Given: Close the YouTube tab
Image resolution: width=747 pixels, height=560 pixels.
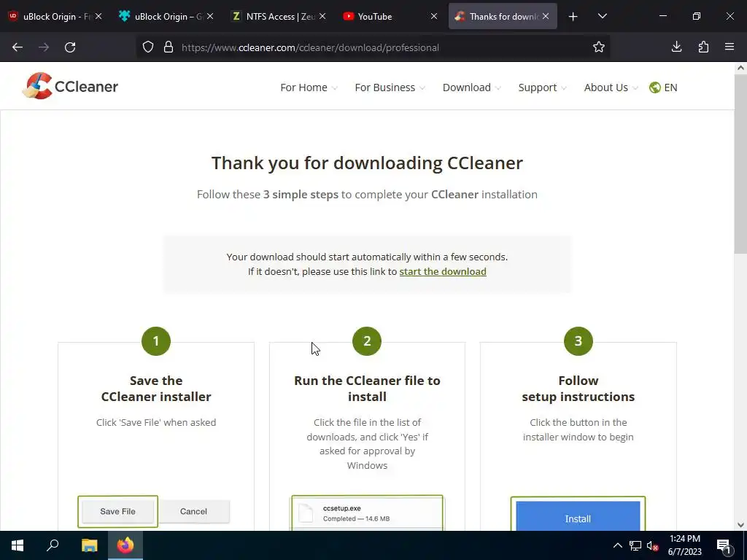Looking at the screenshot, I should (x=434, y=16).
